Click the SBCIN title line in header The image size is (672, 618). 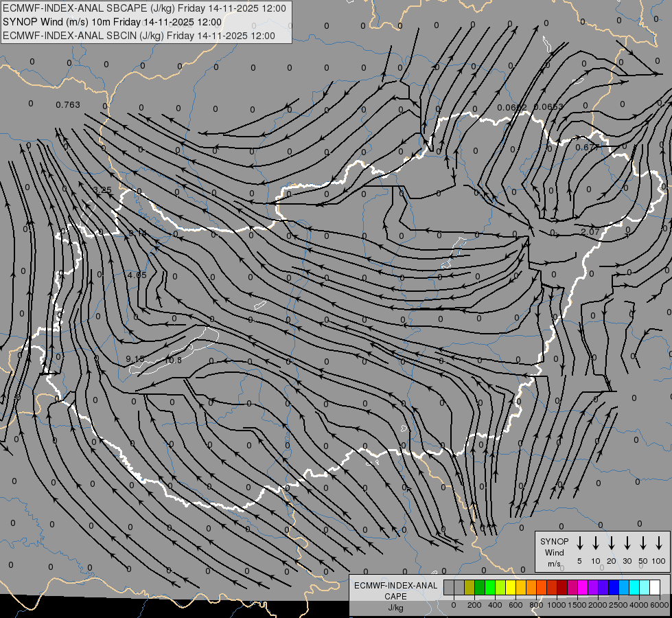coord(139,36)
